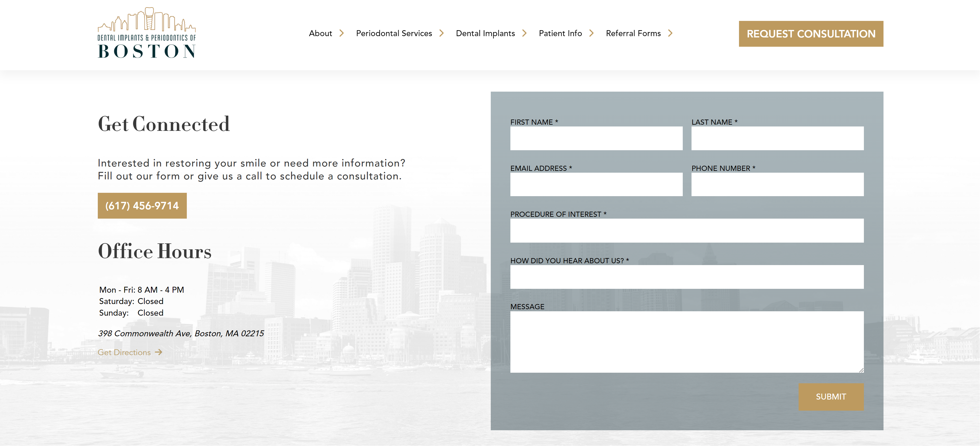Call the (617) 456-9714 phone button
This screenshot has width=980, height=446.
(x=142, y=206)
